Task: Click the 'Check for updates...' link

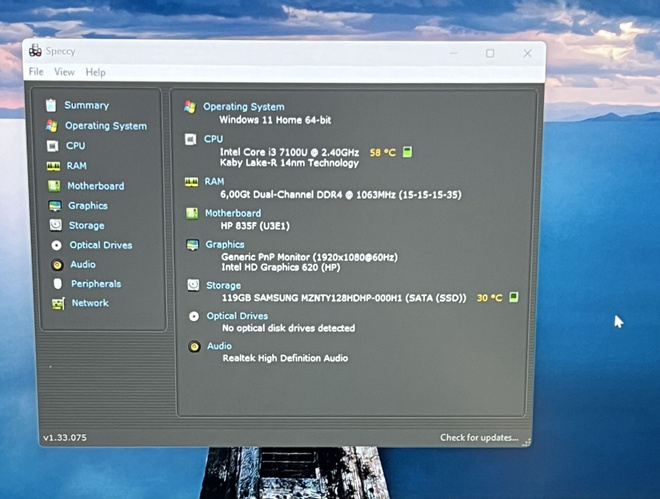Action: (479, 438)
